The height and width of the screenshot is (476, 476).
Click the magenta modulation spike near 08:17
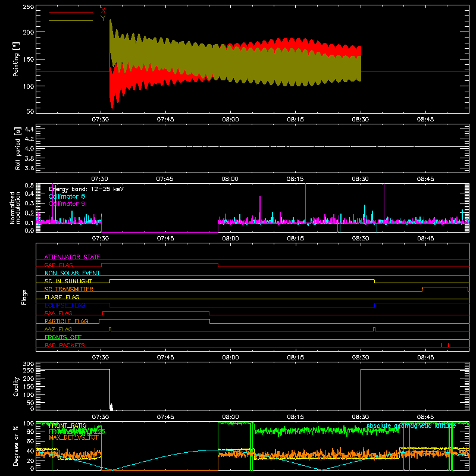[x=305, y=203]
